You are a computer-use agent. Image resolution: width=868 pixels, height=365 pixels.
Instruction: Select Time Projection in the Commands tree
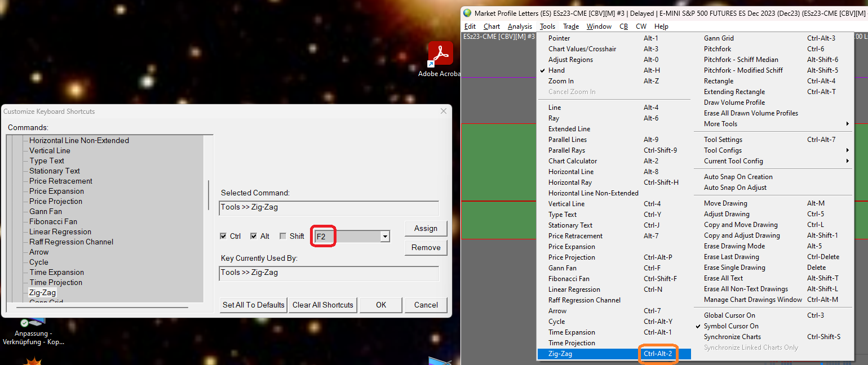56,282
